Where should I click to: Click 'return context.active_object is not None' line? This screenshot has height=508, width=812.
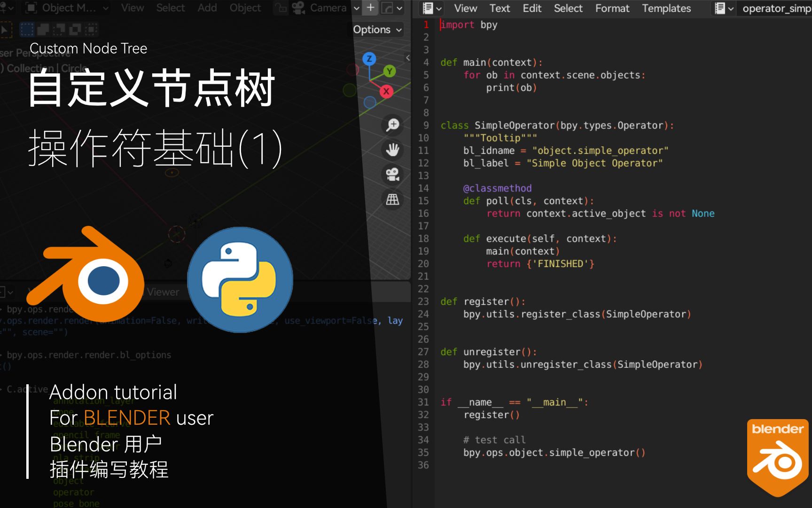pos(601,214)
